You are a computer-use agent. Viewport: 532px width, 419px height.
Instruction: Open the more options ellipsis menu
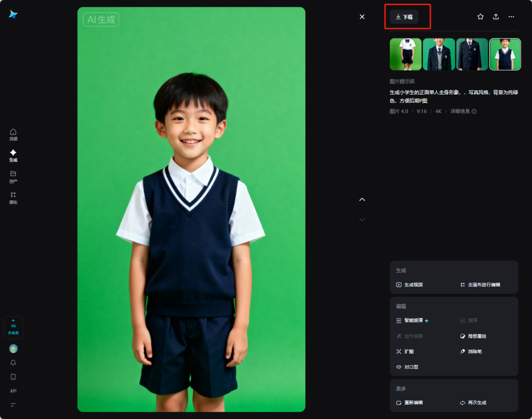[511, 16]
